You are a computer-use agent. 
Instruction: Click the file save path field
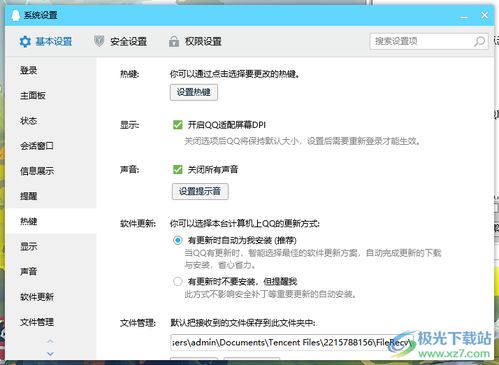(292, 342)
